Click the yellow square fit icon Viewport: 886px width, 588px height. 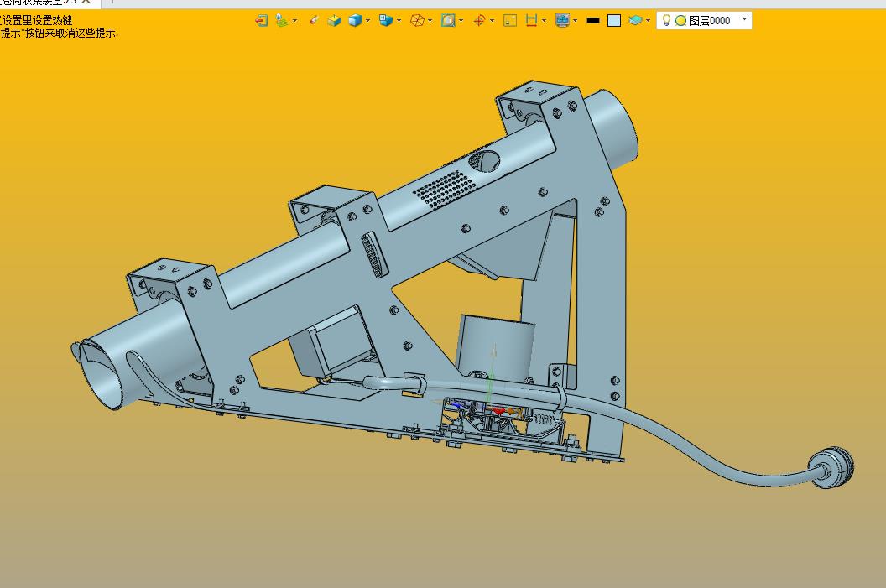(510, 21)
